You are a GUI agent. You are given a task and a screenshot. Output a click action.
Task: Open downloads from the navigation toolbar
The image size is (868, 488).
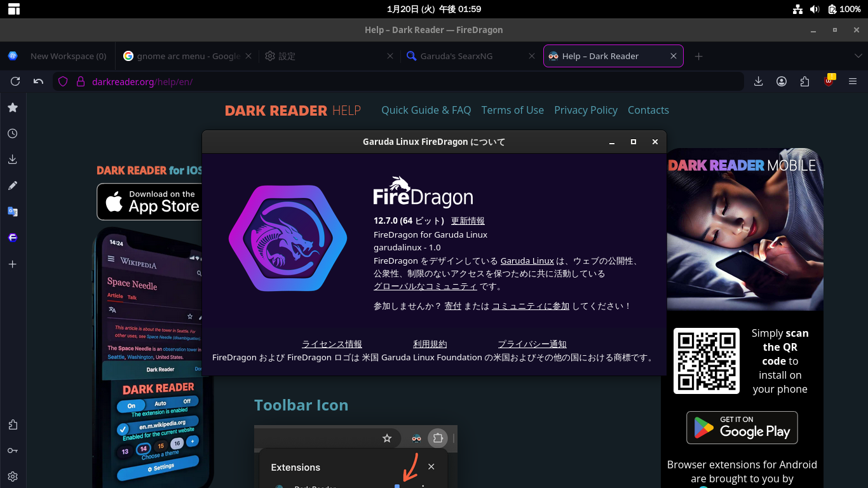click(759, 81)
